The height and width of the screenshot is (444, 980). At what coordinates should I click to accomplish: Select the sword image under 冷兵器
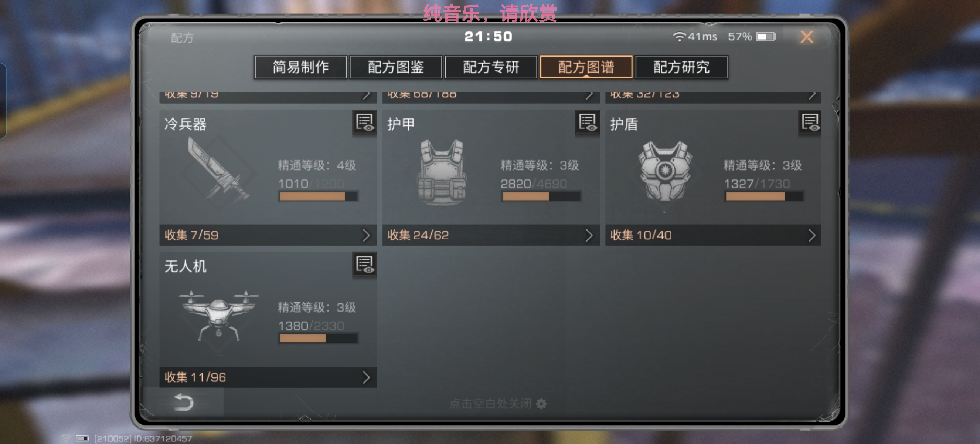coord(218,168)
